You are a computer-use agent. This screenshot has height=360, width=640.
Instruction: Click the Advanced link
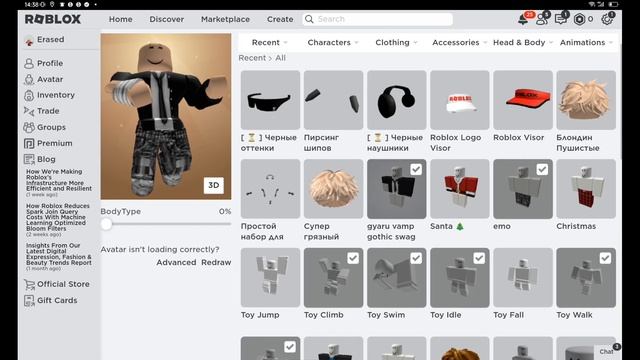tap(176, 262)
